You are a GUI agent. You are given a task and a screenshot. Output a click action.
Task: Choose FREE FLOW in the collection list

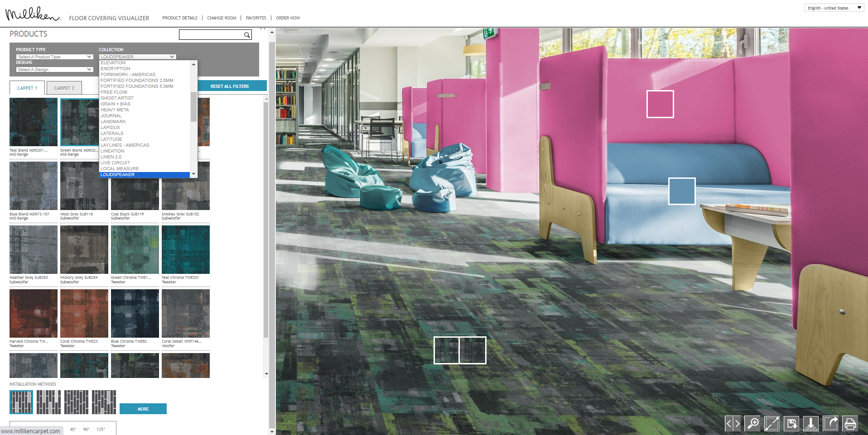coord(145,92)
